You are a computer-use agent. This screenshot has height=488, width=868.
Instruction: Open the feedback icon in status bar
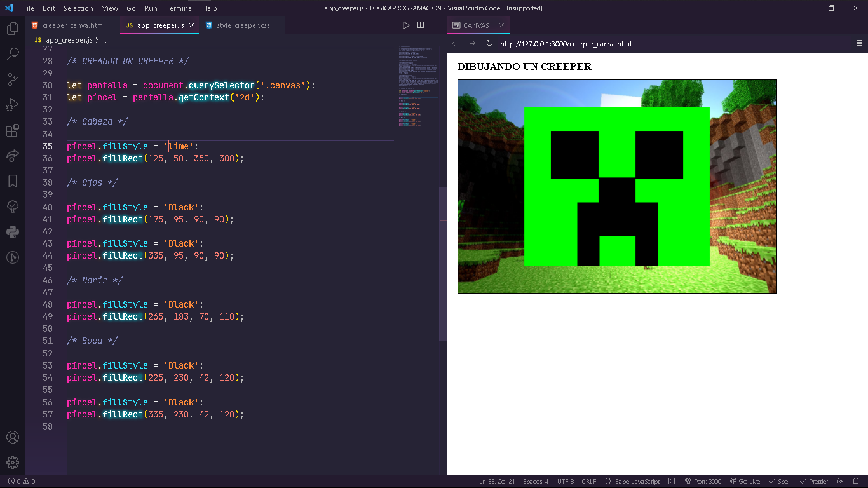click(840, 482)
